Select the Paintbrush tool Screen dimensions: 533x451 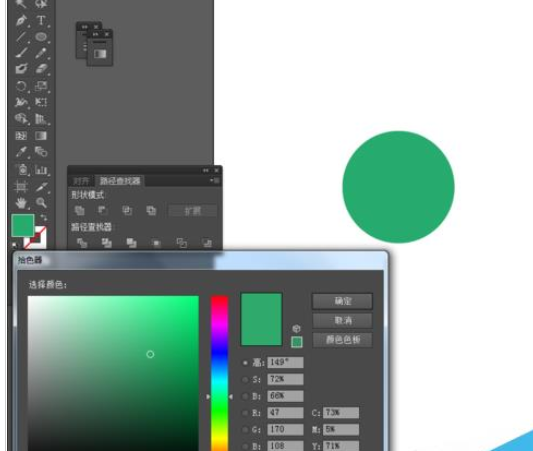(21, 53)
